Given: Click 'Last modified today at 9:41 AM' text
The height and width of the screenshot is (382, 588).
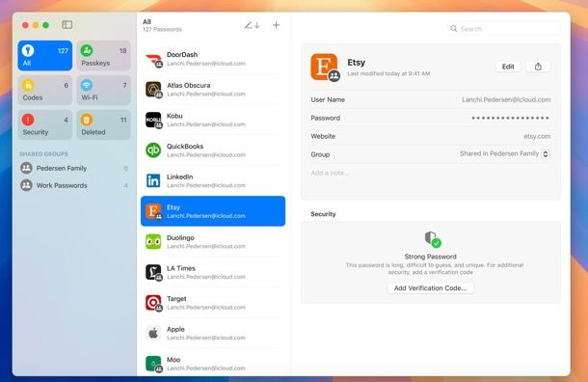Looking at the screenshot, I should (x=388, y=73).
